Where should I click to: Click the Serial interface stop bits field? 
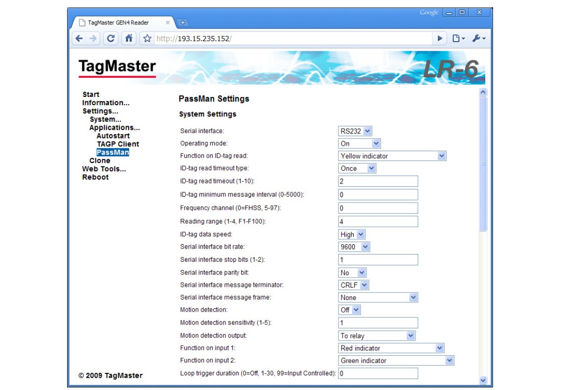[x=378, y=259]
